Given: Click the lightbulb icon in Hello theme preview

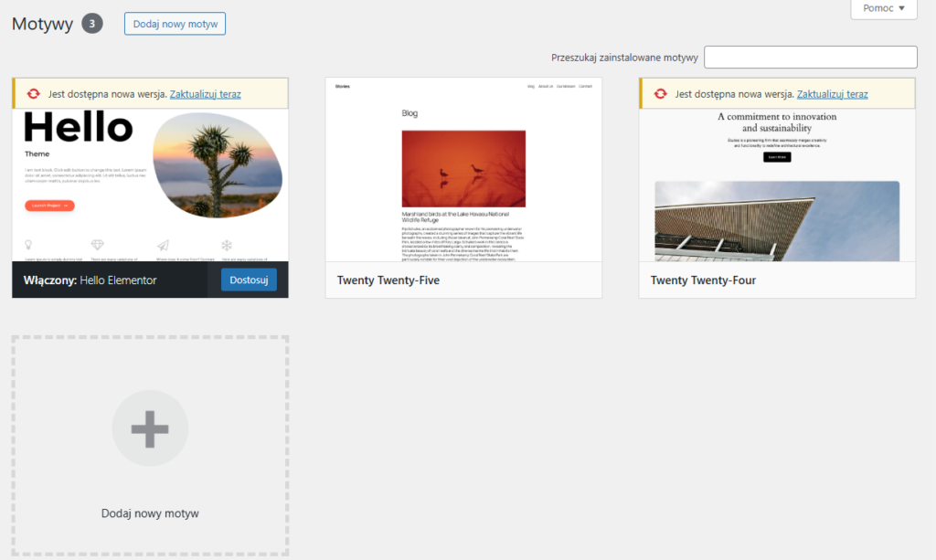Looking at the screenshot, I should (29, 245).
